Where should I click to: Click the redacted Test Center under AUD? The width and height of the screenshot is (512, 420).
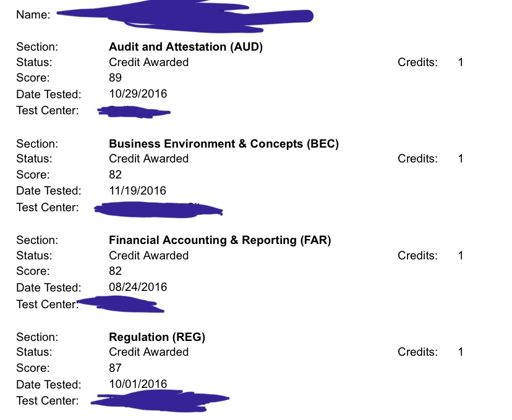click(134, 112)
